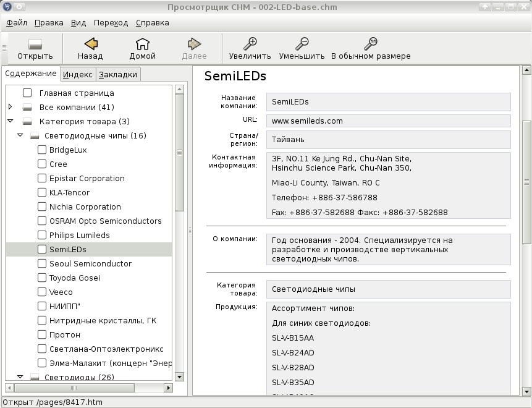Viewport: 532px width, 408px height.
Task: Zoom in with Увеличить magnifier
Action: pos(250,44)
